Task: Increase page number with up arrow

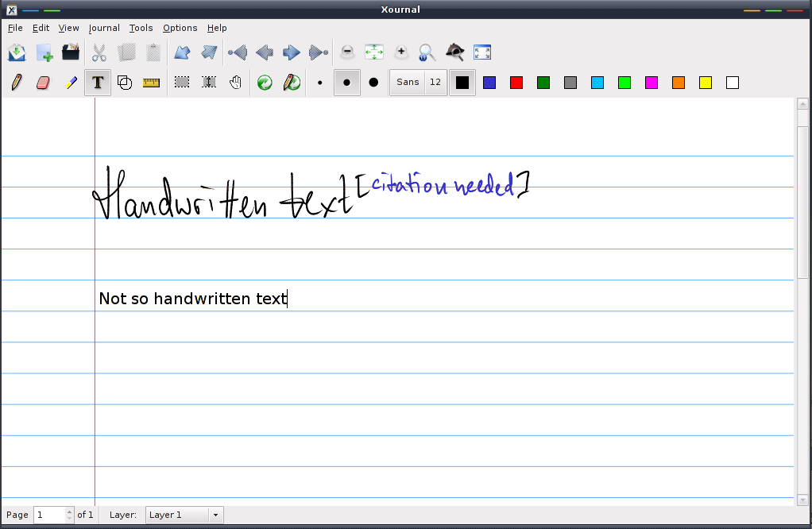Action: pyautogui.click(x=70, y=512)
